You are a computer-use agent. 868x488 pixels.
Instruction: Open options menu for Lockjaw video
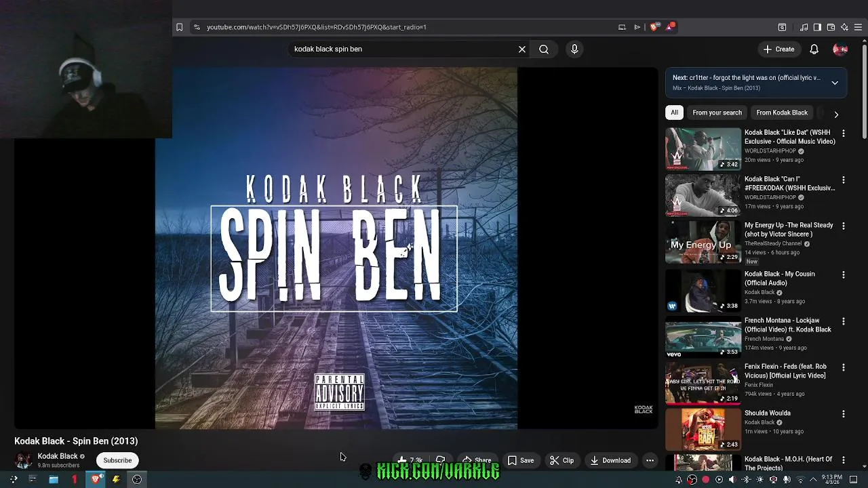[844, 321]
